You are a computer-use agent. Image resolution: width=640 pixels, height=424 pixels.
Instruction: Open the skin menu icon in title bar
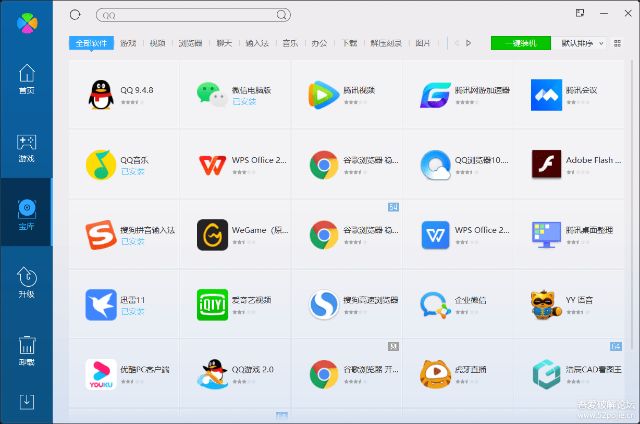tap(580, 13)
